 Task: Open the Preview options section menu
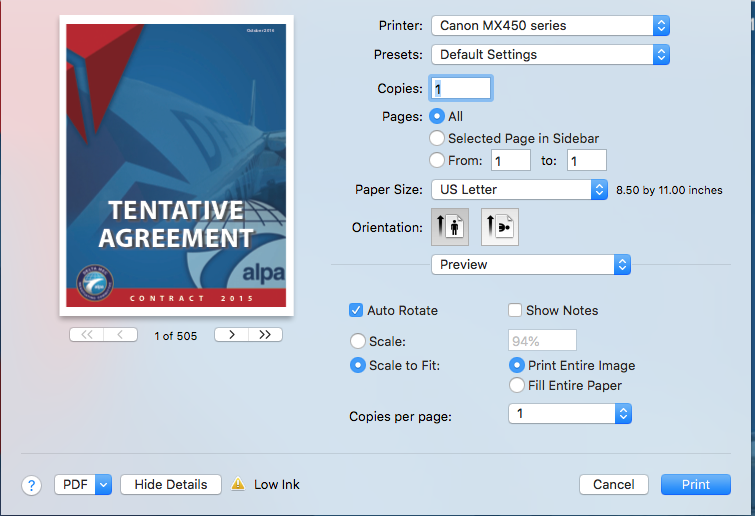point(530,265)
